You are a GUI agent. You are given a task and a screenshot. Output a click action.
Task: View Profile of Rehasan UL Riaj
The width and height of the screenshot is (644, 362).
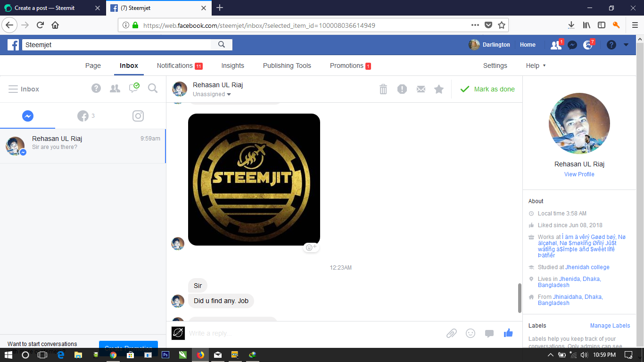point(579,174)
